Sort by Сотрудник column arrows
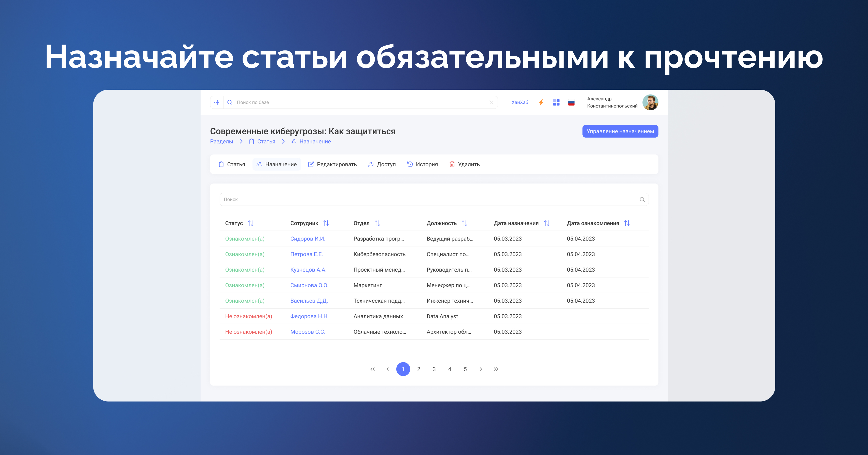This screenshot has width=868, height=455. 326,223
